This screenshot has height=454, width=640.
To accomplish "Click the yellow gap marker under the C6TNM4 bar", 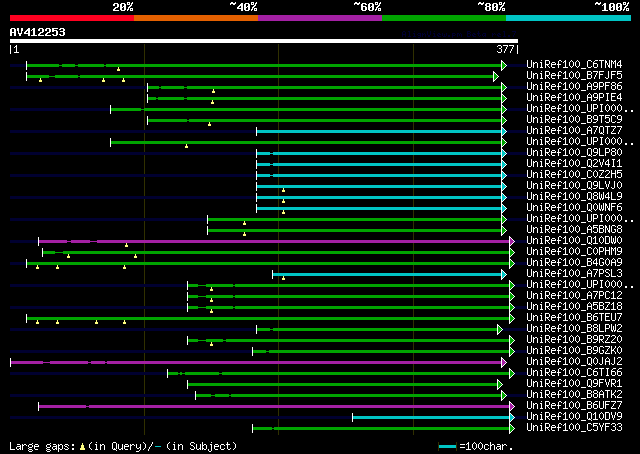I will [118, 69].
